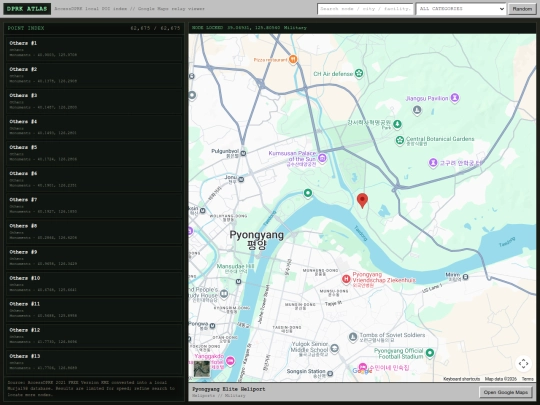540x405 pixels.
Task: Click the Open Google Maps button
Action: pyautogui.click(x=506, y=392)
